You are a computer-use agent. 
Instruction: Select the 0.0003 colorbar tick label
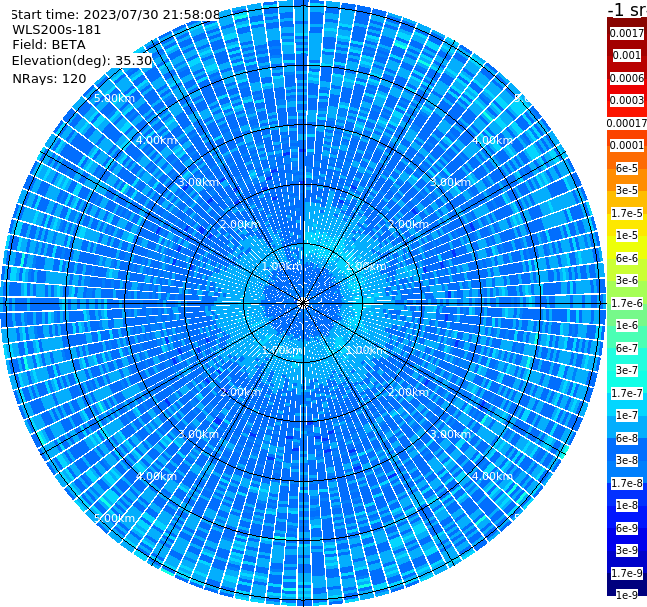(x=627, y=100)
